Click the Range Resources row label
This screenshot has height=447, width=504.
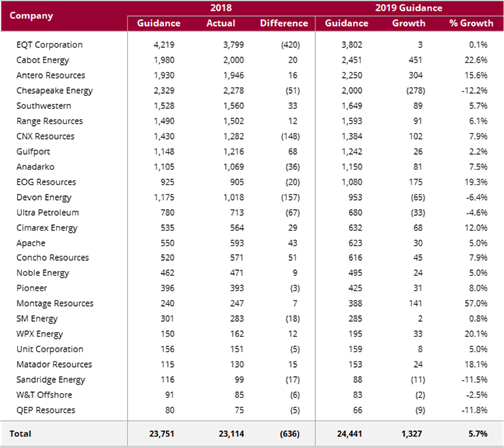pyautogui.click(x=50, y=121)
